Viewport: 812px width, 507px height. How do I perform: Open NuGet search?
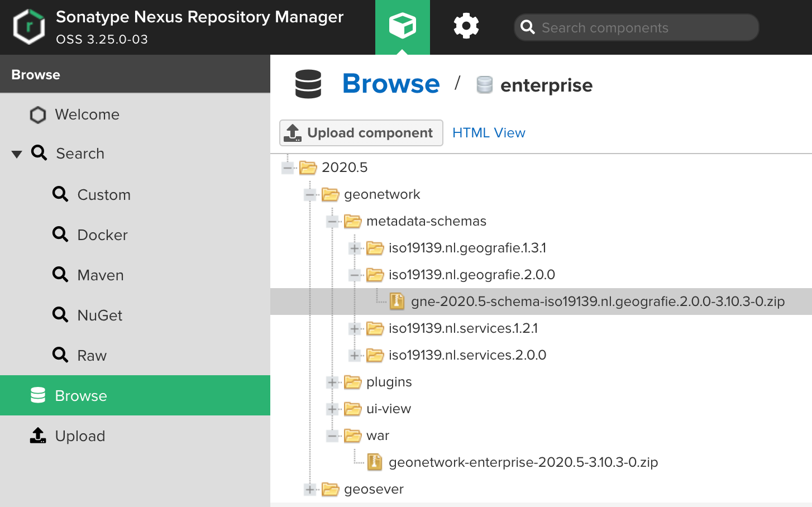point(99,315)
